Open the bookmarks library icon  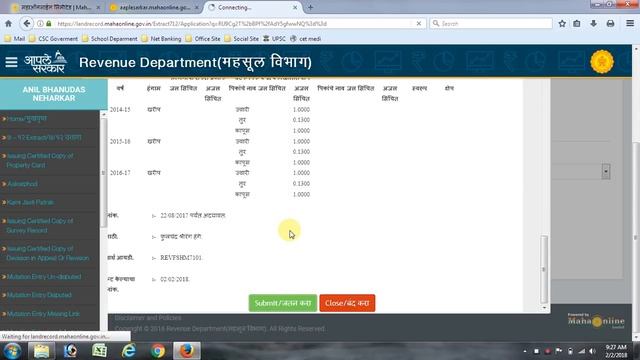(577, 24)
